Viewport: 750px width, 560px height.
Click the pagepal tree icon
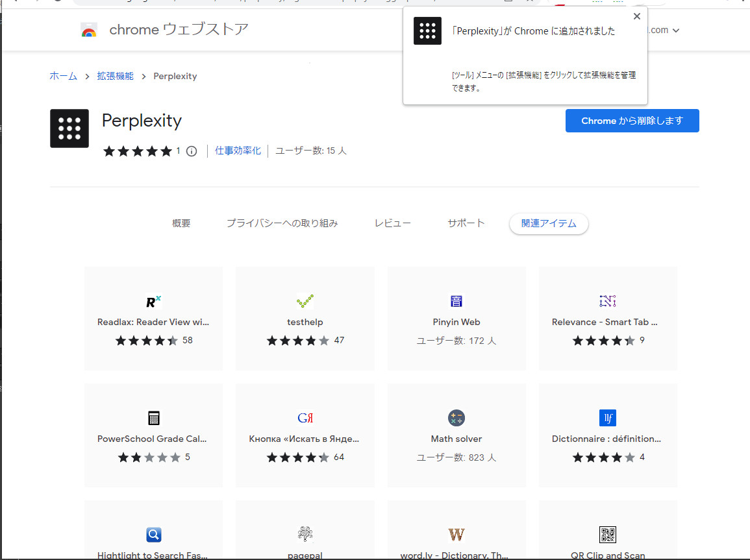[305, 534]
